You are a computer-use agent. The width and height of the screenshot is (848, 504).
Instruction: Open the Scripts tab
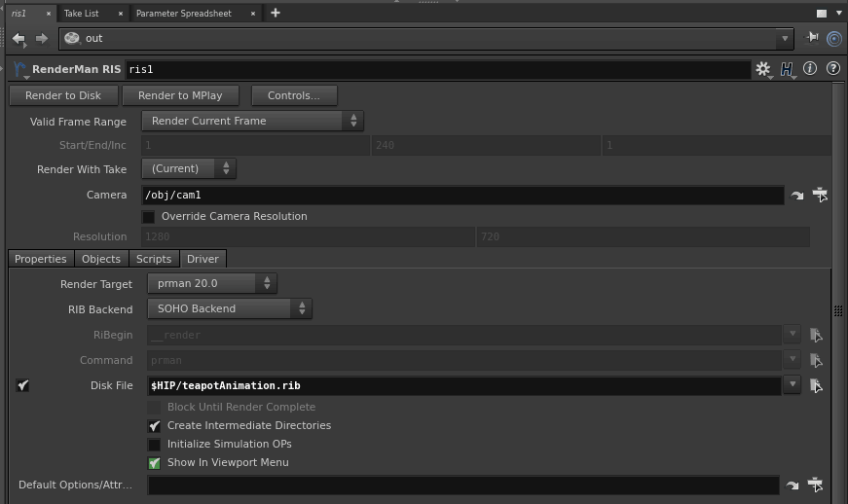tap(154, 259)
